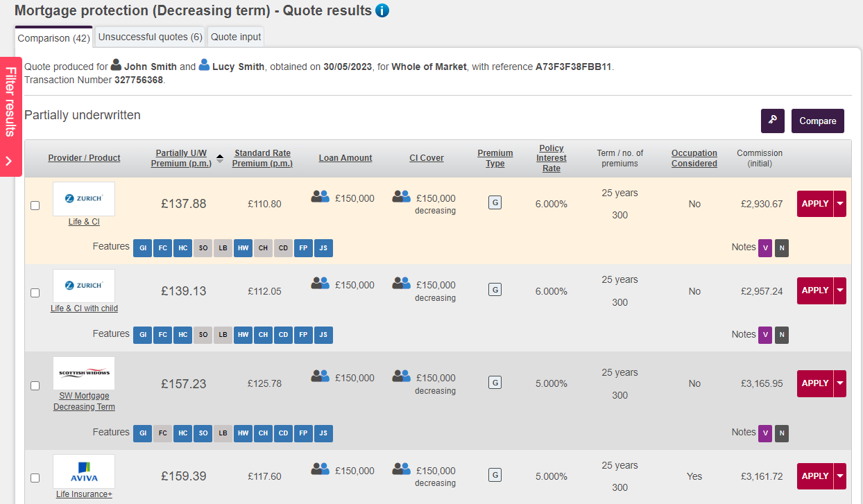Viewport: 863px width, 504px height.
Task: Click the key icon button next to Compare
Action: click(x=772, y=121)
